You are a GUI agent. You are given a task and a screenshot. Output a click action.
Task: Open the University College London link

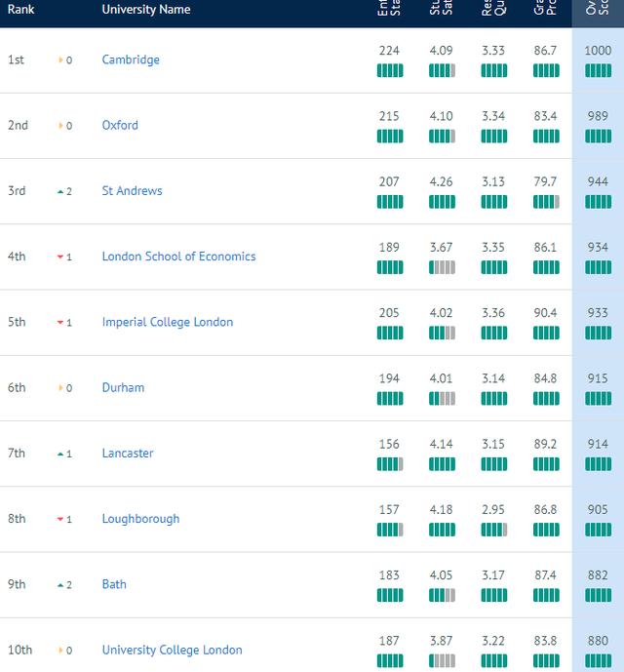click(x=172, y=650)
